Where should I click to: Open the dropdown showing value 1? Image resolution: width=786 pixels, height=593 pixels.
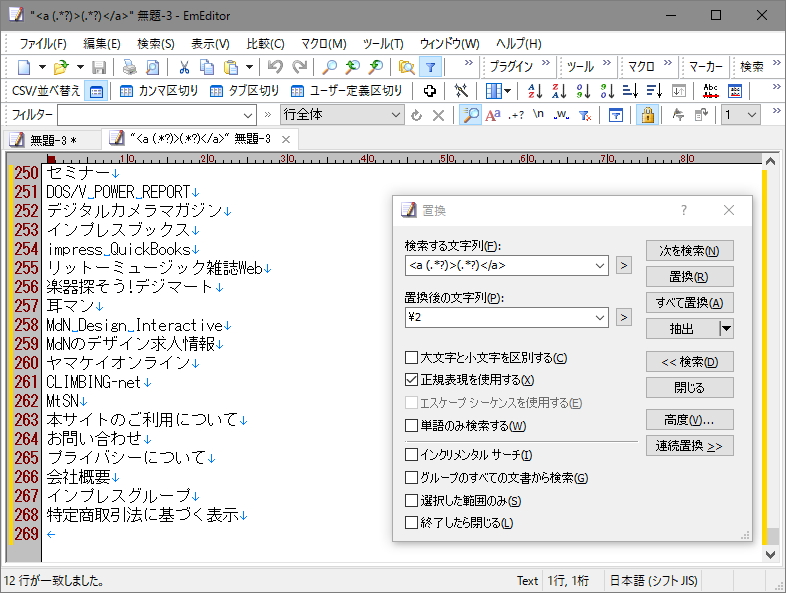(x=740, y=115)
